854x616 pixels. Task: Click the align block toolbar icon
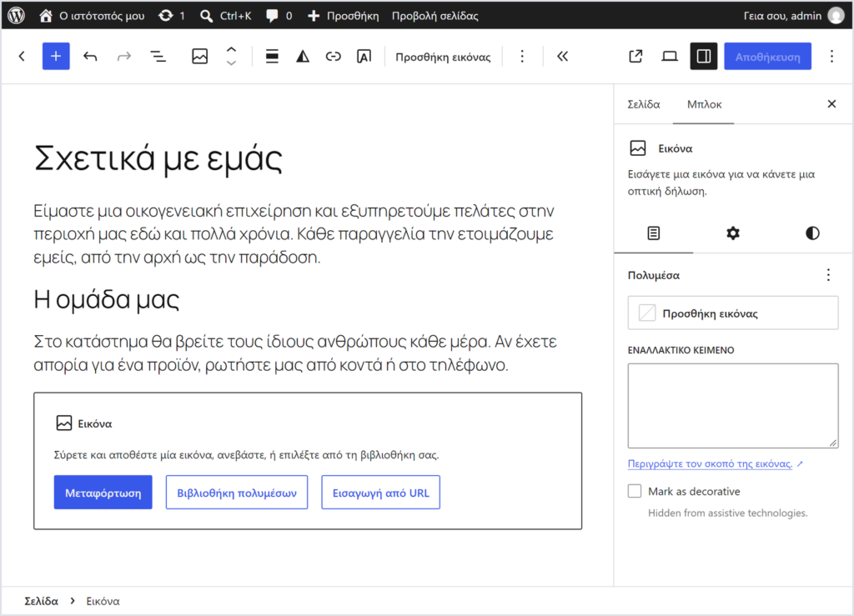[272, 57]
